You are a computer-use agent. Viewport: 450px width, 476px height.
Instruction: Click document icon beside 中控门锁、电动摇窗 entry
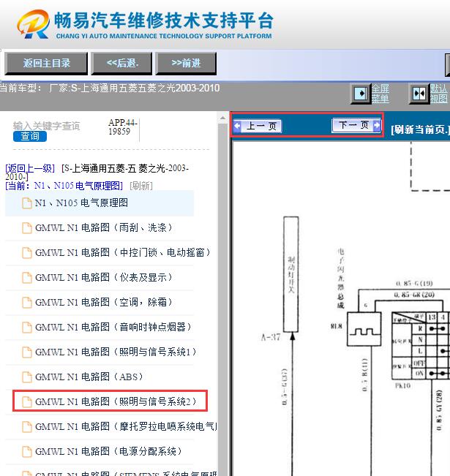[x=27, y=253]
